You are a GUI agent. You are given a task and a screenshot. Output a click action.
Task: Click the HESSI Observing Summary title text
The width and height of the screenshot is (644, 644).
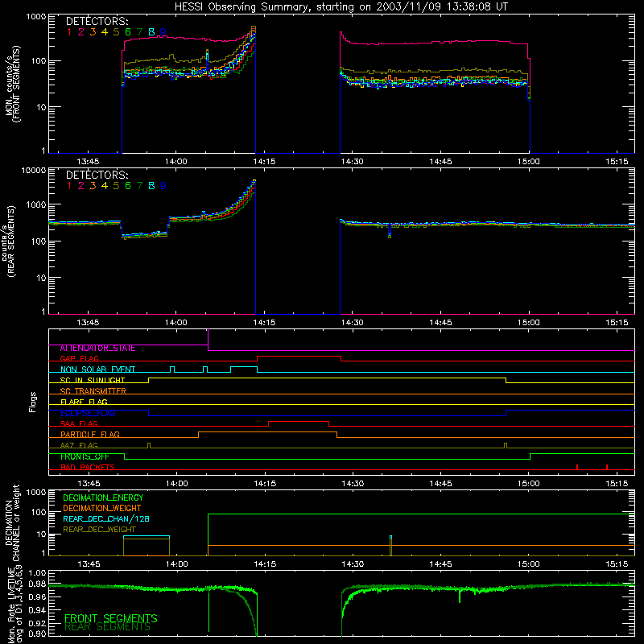point(341,7)
